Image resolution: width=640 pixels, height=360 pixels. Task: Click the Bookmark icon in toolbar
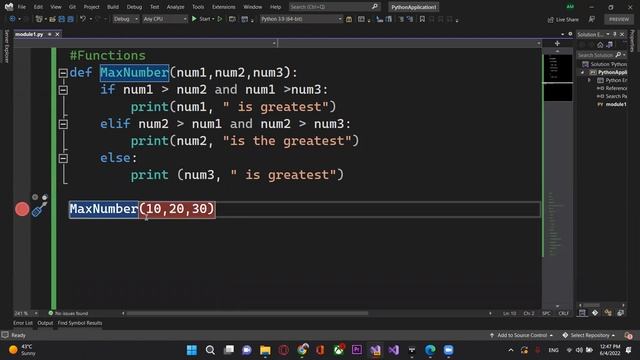coord(422,19)
